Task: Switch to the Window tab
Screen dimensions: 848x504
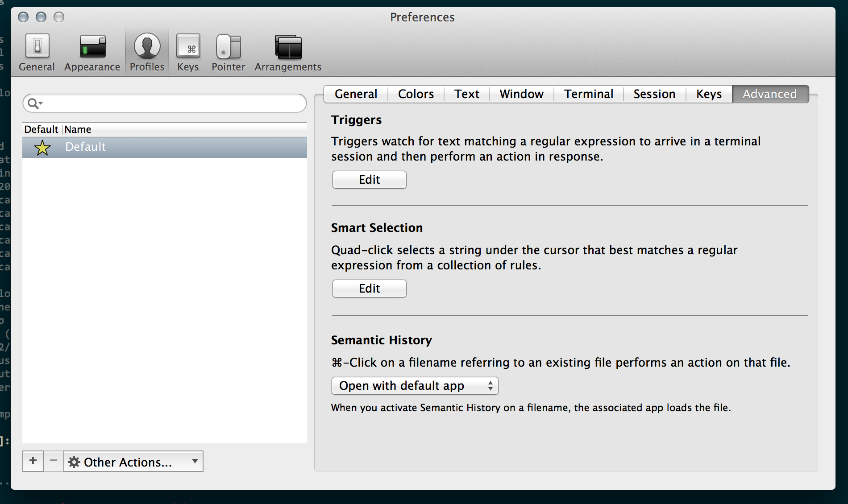Action: coord(521,94)
